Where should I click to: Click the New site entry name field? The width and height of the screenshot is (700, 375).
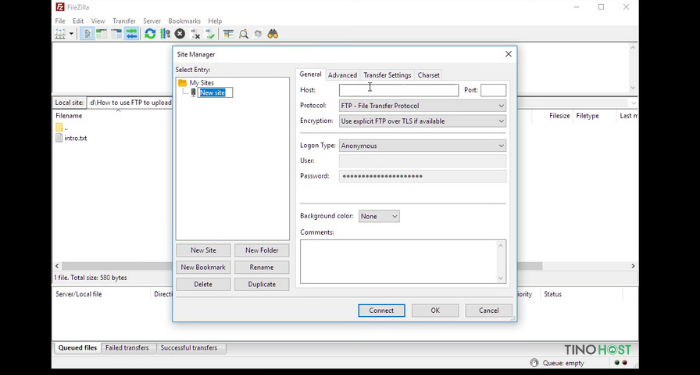[x=215, y=92]
